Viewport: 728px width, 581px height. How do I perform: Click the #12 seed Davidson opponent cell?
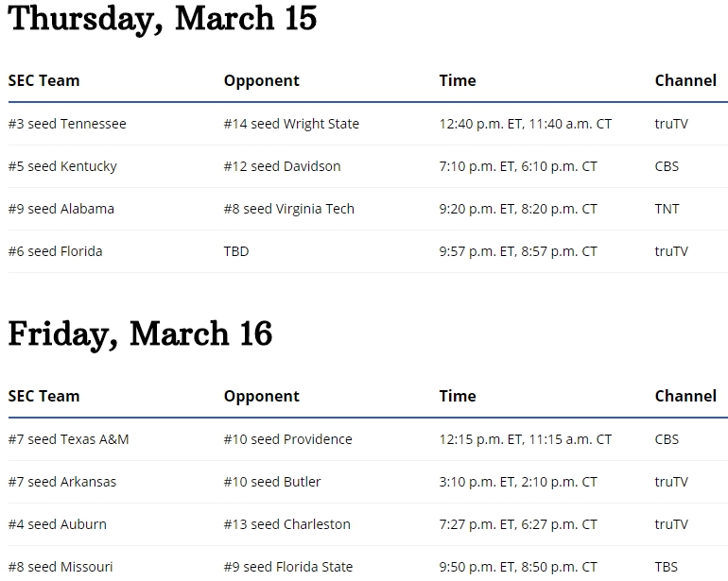tap(283, 166)
